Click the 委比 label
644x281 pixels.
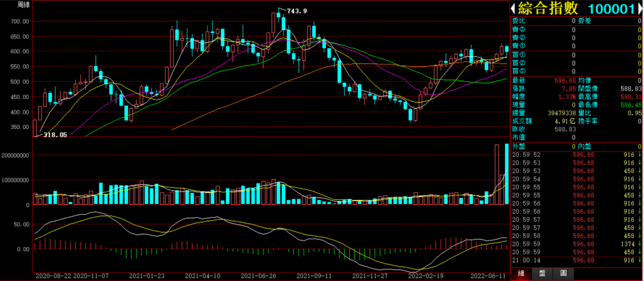coord(518,20)
